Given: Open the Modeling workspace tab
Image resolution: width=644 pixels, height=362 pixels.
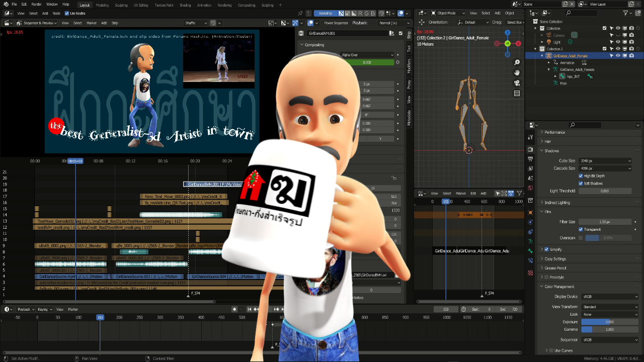Looking at the screenshot, I should [x=102, y=5].
